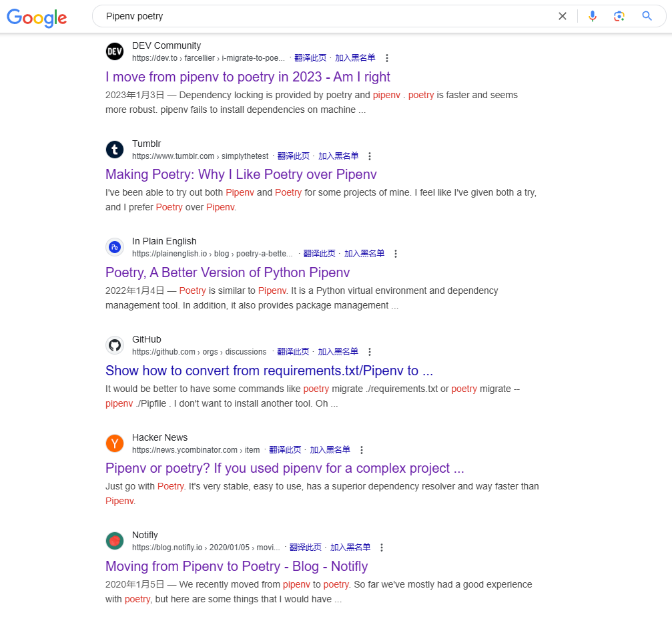Start voice search with microphone icon
672x623 pixels.
coord(593,16)
